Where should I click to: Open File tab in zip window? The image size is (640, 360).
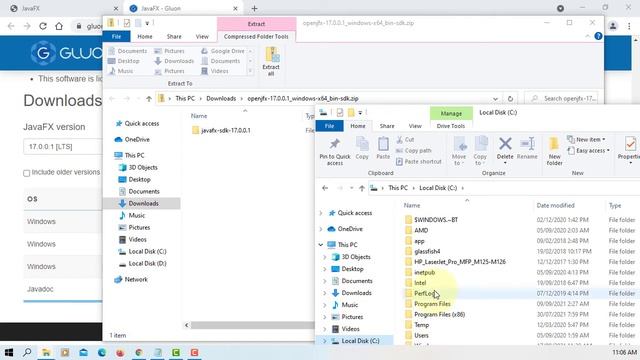tap(116, 36)
